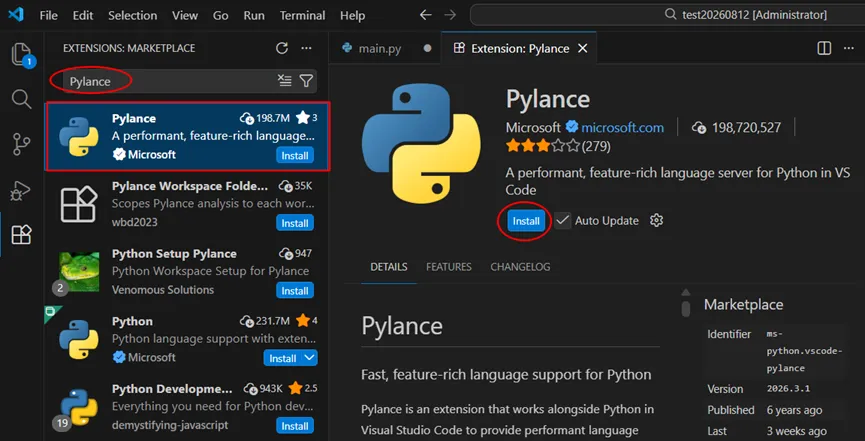Image resolution: width=865 pixels, height=441 pixels.
Task: Click the Marketplace section heading
Action: 743,304
